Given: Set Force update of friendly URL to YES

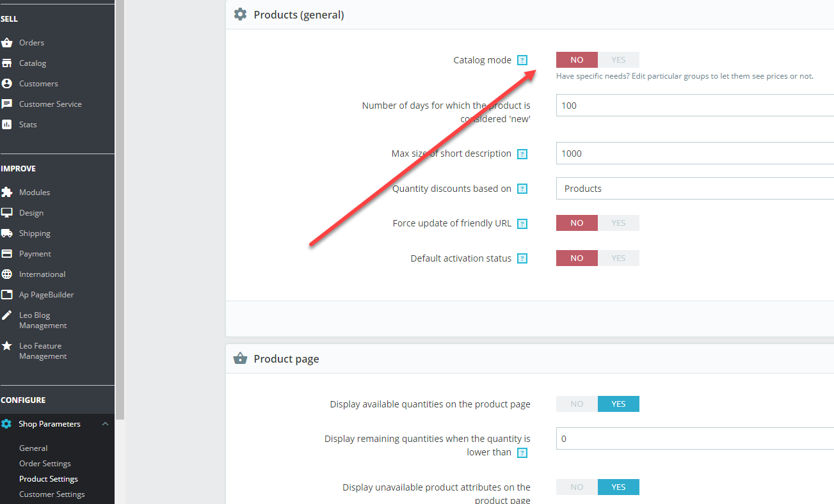Looking at the screenshot, I should (x=618, y=223).
